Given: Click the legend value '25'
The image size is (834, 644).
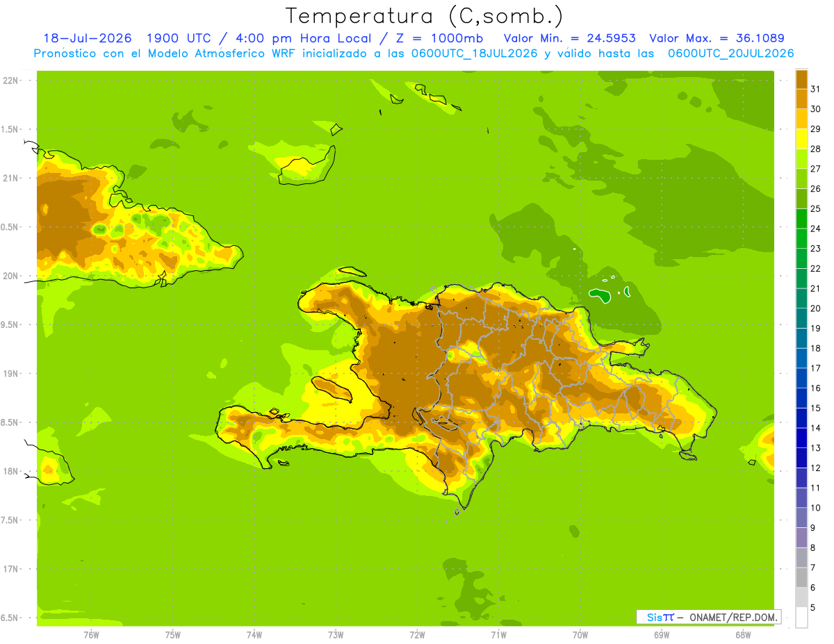Looking at the screenshot, I should (815, 208).
